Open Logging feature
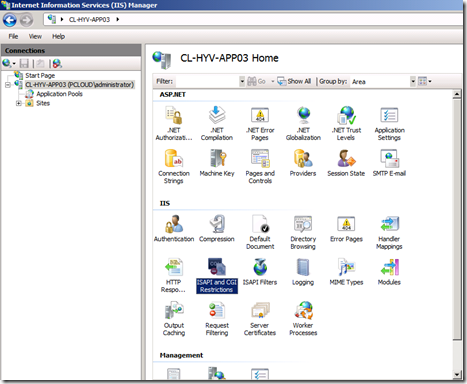This screenshot has width=467, height=384. coord(303,272)
